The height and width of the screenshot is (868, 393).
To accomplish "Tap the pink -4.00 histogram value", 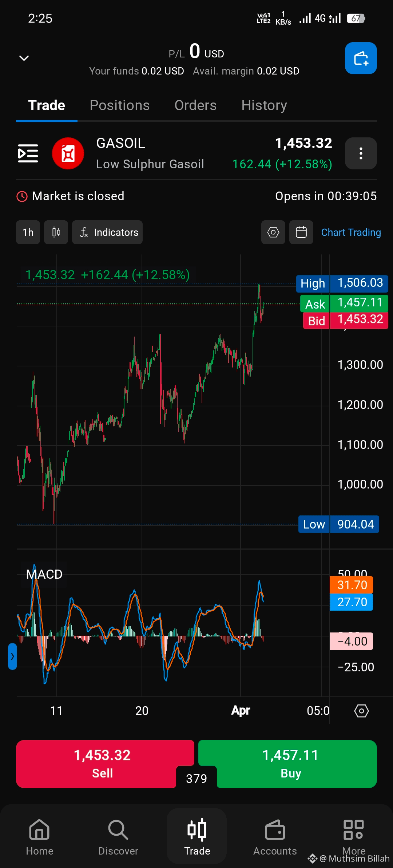I will pos(352,641).
